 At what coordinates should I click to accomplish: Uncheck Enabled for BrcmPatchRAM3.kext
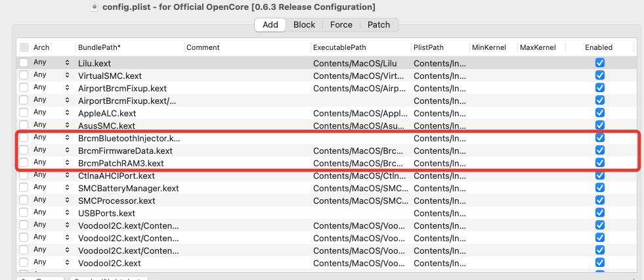tap(599, 163)
